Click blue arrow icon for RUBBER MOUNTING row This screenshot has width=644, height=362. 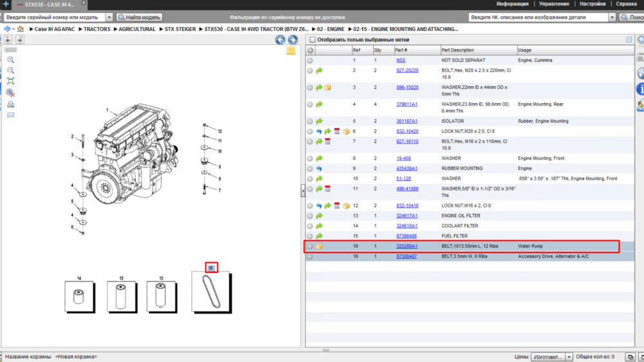319,169
